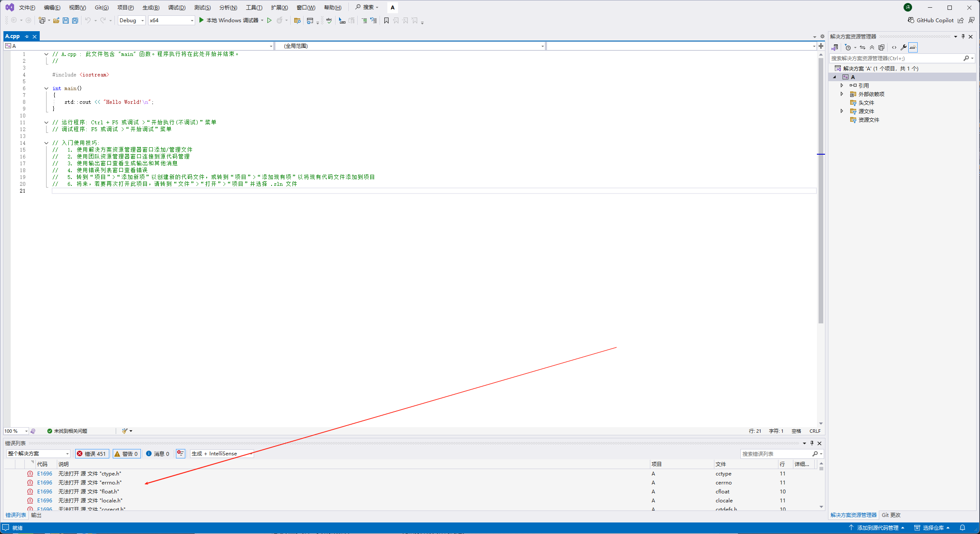Click 添加到源代码管理 in status bar
This screenshot has width=980, height=534.
[877, 528]
